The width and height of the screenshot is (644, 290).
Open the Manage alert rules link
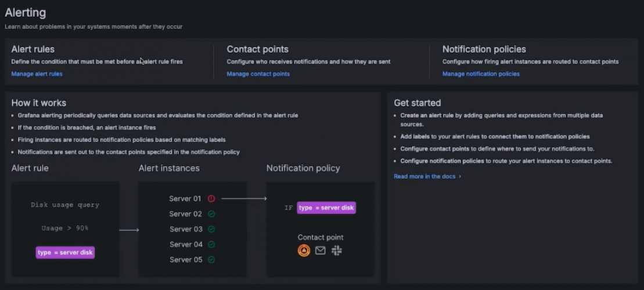(37, 74)
